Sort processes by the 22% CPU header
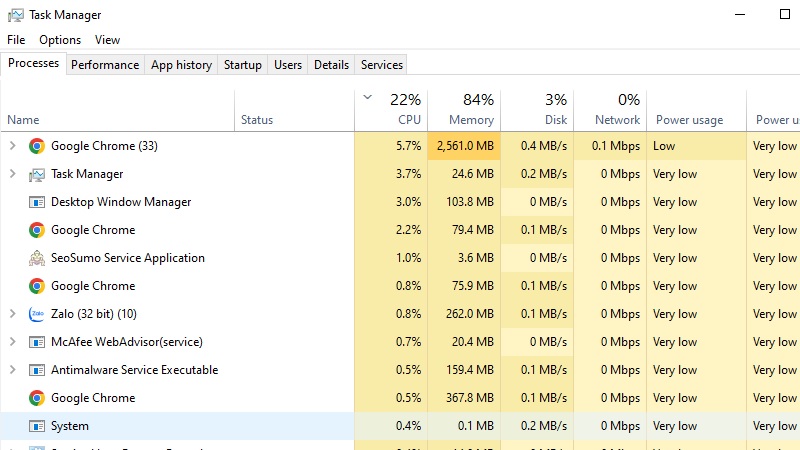This screenshot has height=450, width=800. point(391,111)
